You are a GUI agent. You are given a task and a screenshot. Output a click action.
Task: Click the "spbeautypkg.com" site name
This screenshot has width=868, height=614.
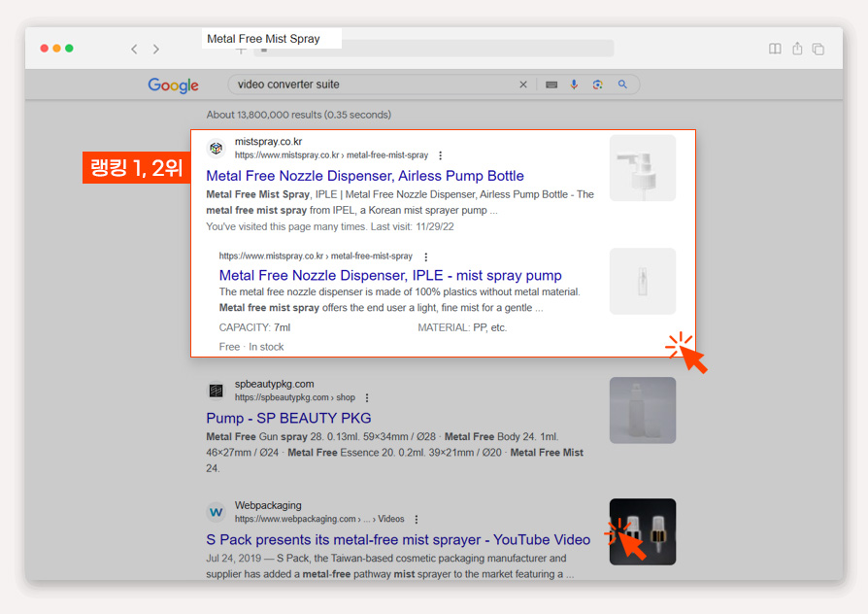point(274,384)
